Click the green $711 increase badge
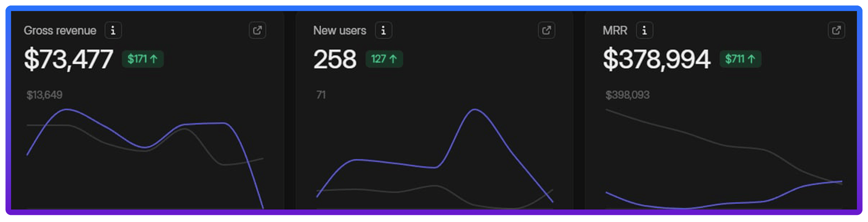Screen dimensions: 868x222 tap(740, 59)
